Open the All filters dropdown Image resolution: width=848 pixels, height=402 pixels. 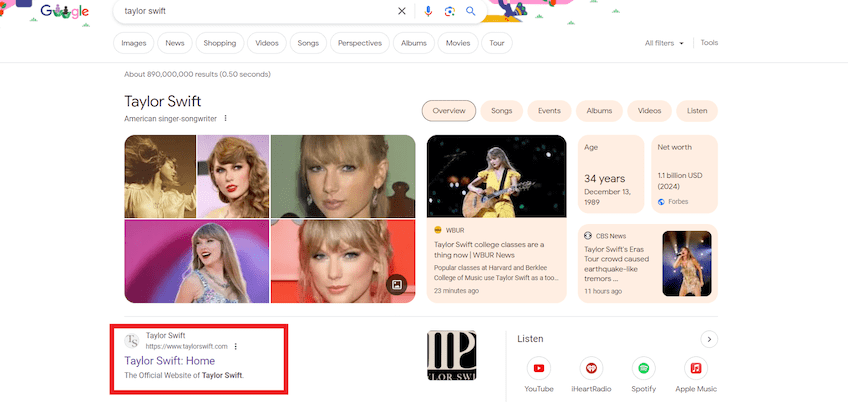664,43
